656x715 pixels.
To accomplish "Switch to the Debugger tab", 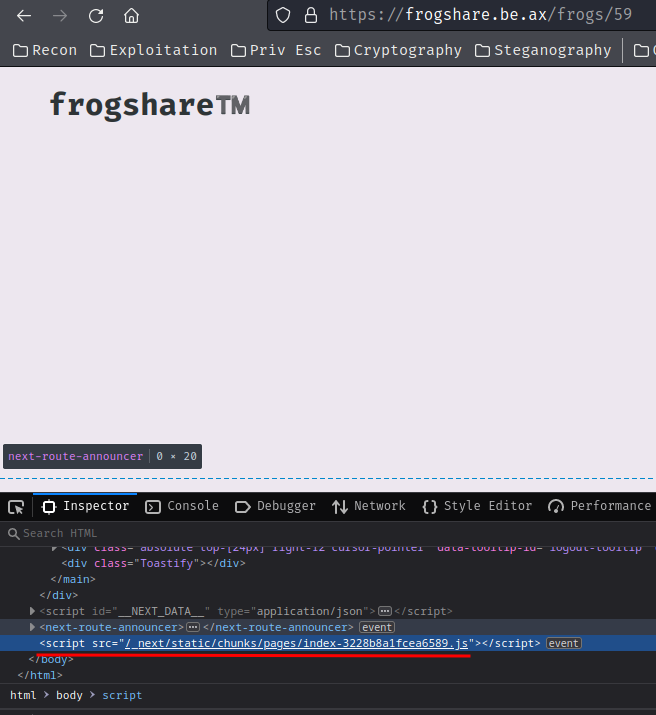I will point(275,506).
